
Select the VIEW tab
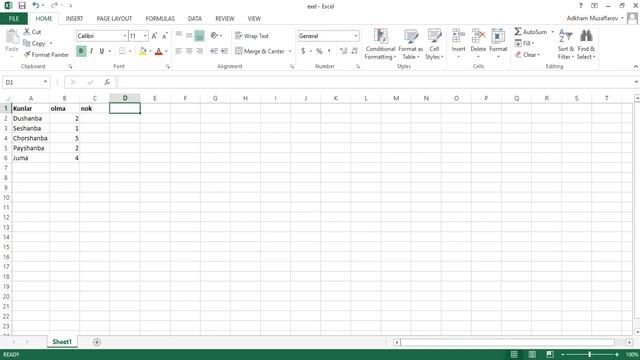[254, 19]
